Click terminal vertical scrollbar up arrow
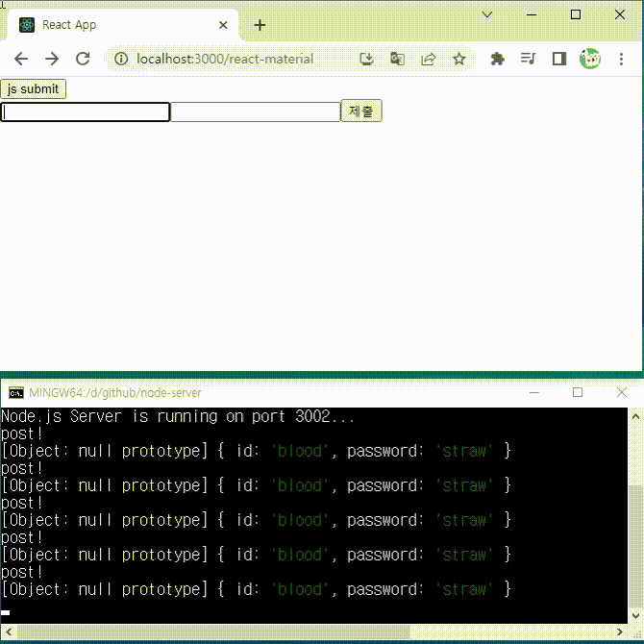644x644 pixels. (635, 416)
